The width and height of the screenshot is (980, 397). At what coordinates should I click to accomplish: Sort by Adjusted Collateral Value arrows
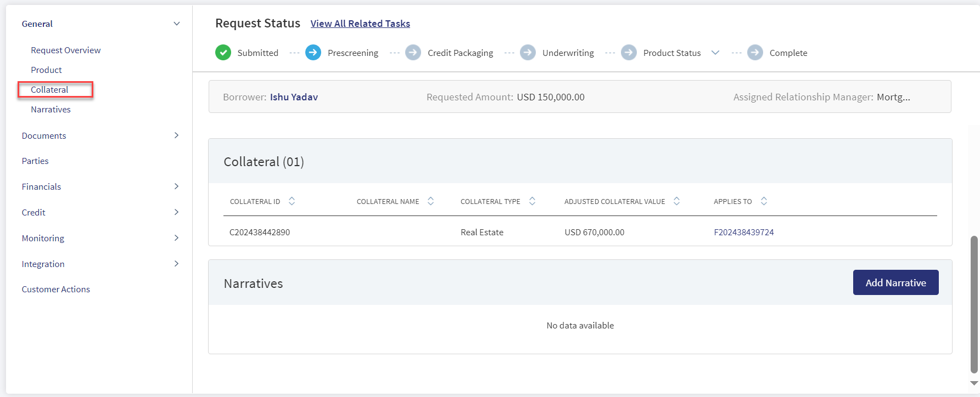click(676, 201)
